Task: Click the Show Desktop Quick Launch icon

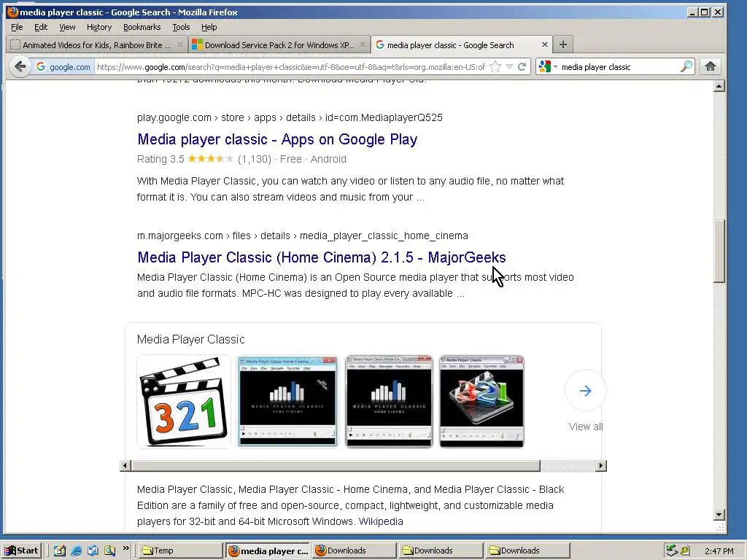Action: click(x=93, y=551)
